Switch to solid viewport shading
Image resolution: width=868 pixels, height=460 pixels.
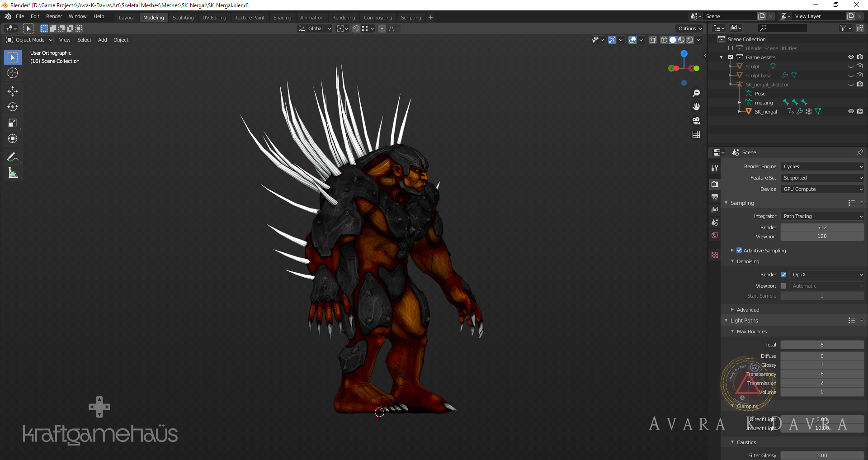[x=673, y=40]
